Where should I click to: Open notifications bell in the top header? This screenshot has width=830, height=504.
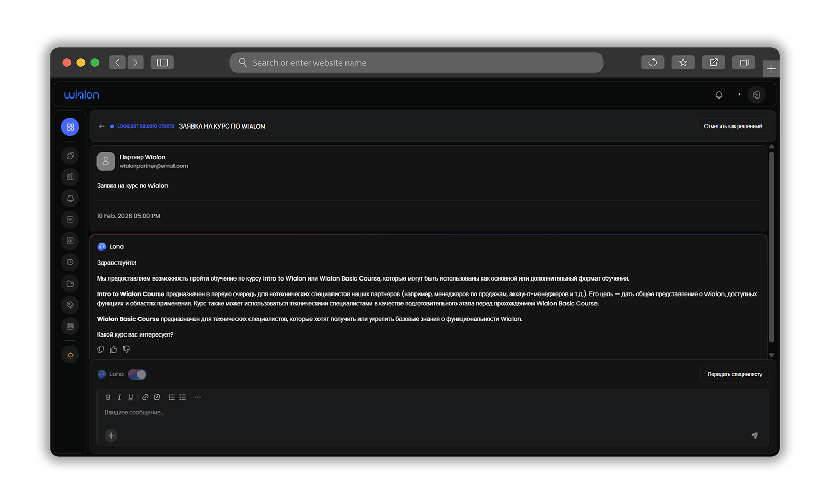click(718, 95)
